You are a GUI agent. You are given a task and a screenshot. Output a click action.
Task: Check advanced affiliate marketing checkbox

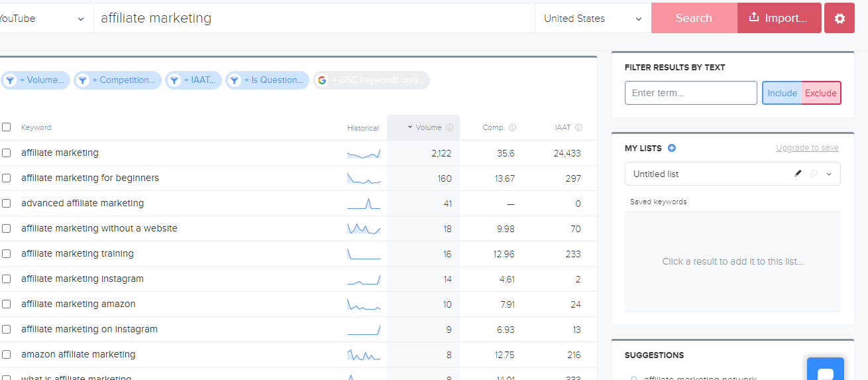(x=7, y=203)
